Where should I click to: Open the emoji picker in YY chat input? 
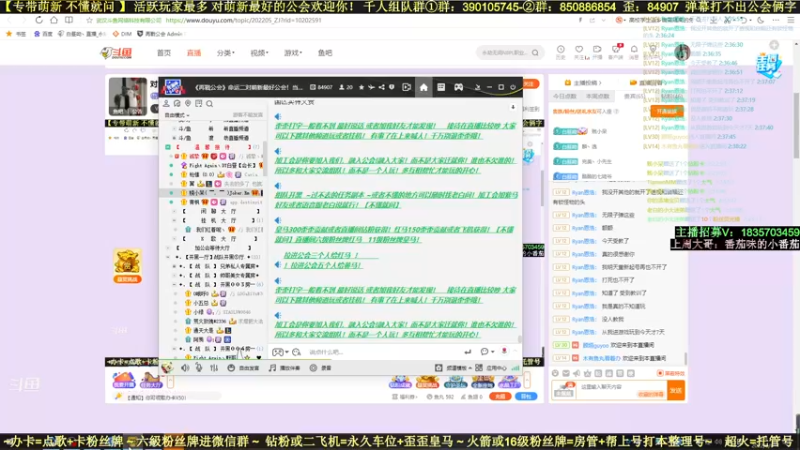[x=296, y=352]
